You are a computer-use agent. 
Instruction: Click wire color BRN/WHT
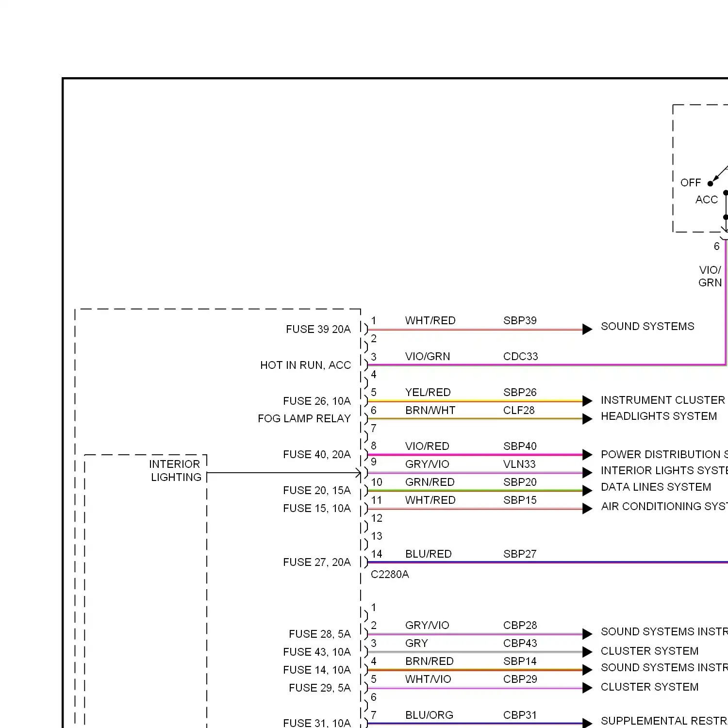pyautogui.click(x=430, y=410)
